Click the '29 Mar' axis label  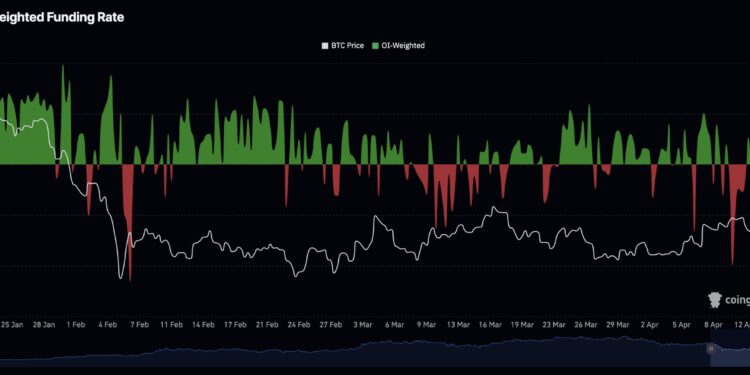pyautogui.click(x=618, y=325)
